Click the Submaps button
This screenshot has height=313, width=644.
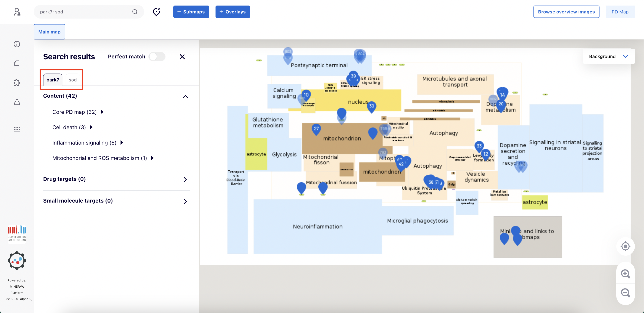[x=191, y=12]
